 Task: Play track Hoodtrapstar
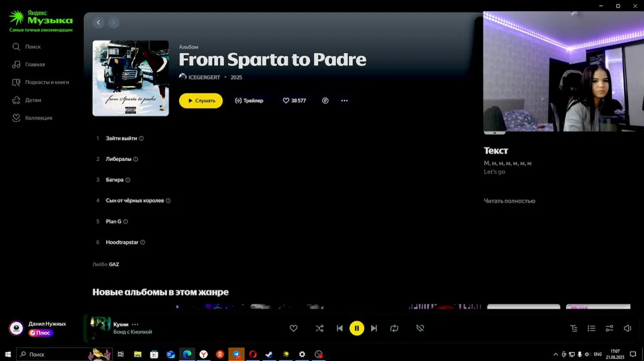tap(122, 242)
